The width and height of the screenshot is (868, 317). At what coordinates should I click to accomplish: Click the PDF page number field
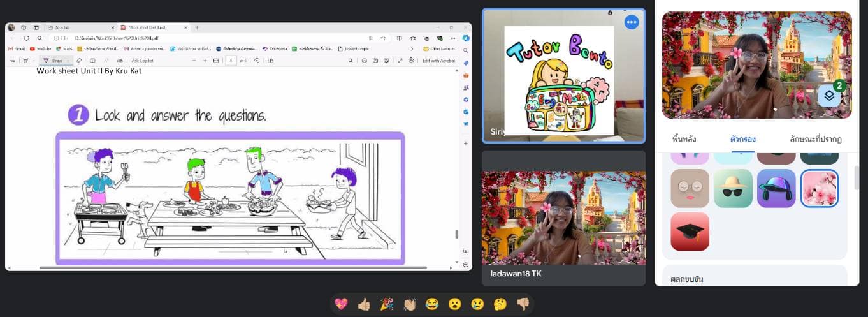[x=229, y=61]
